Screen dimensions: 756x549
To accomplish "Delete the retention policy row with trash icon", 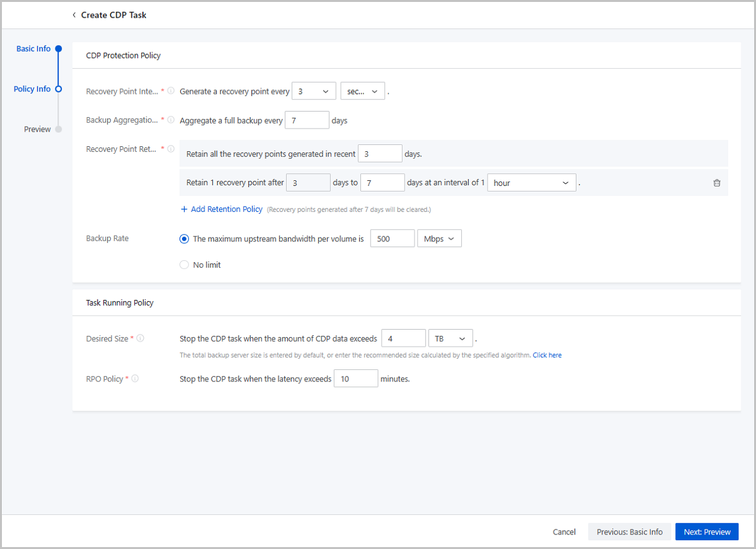I will [716, 183].
